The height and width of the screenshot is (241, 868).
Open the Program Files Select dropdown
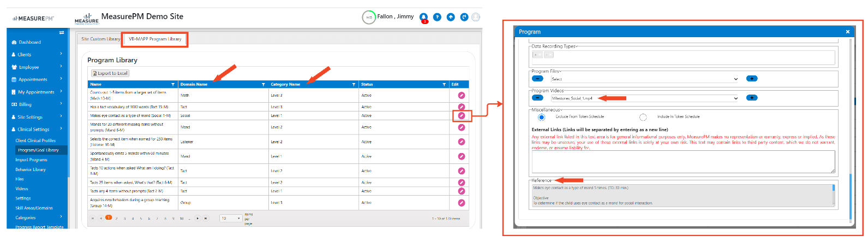(x=645, y=79)
